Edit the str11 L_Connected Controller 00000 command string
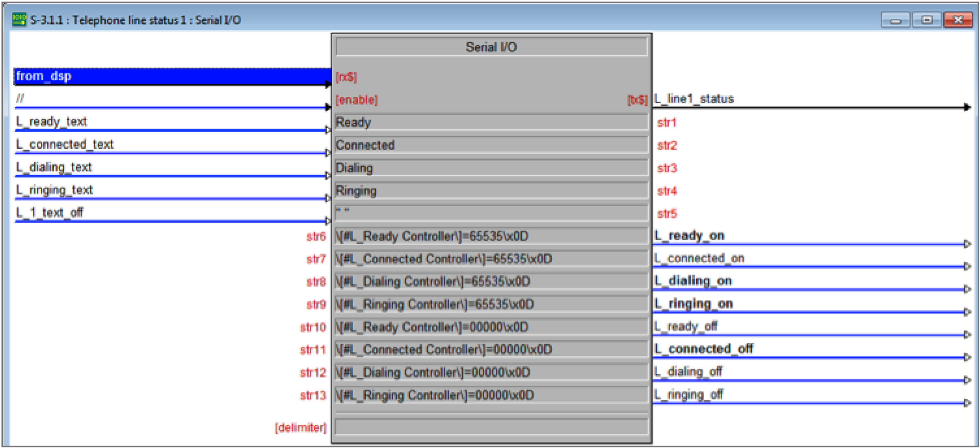The image size is (980, 448). click(489, 350)
